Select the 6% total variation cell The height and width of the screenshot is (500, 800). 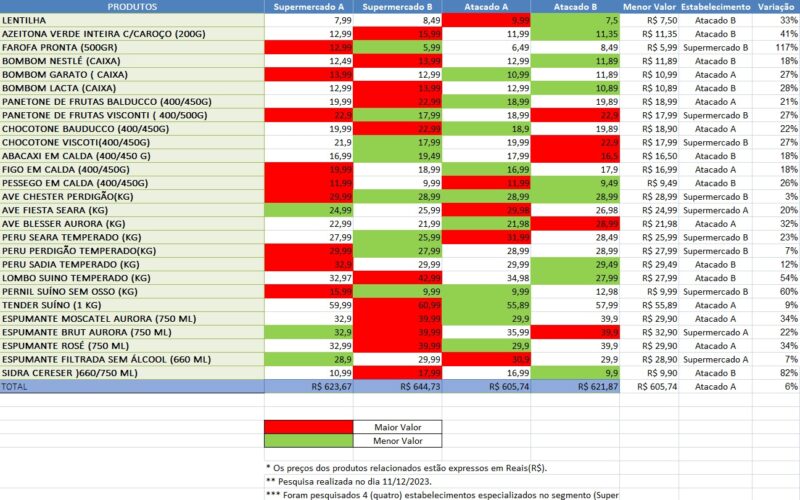point(776,387)
